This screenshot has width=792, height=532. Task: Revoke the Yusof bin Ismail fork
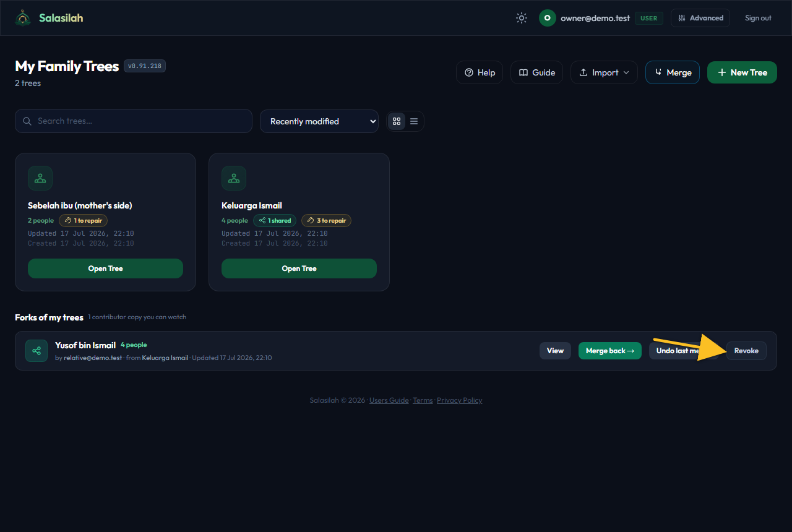[746, 351]
